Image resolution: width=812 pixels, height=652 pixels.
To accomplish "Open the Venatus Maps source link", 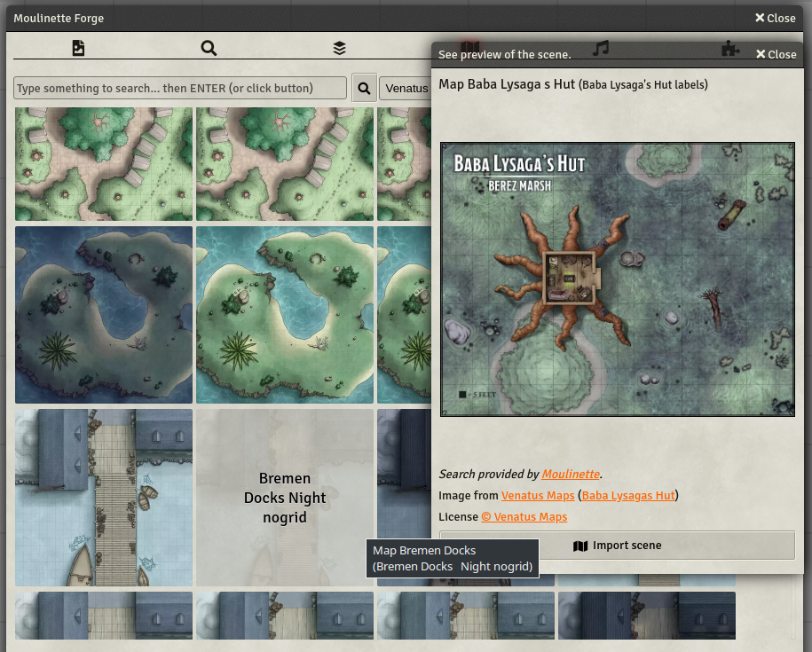I will click(x=538, y=495).
